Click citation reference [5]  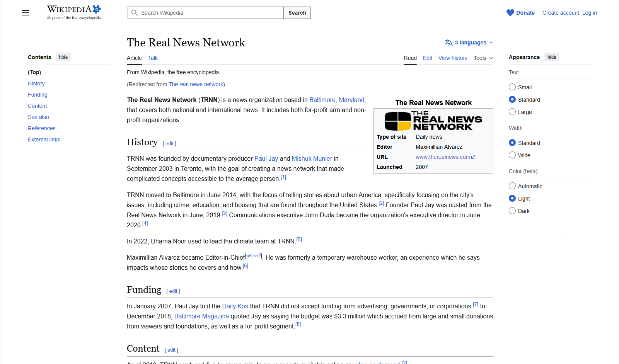click(299, 240)
